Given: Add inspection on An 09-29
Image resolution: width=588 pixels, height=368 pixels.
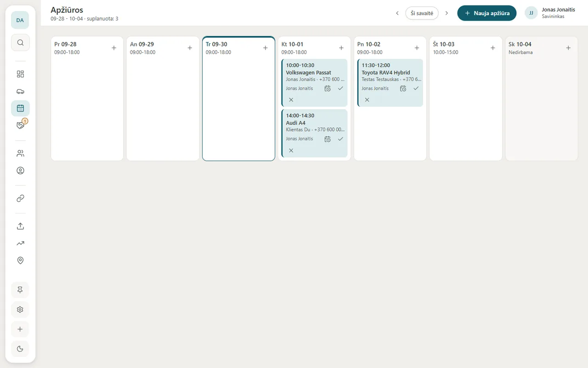Looking at the screenshot, I should tap(190, 48).
